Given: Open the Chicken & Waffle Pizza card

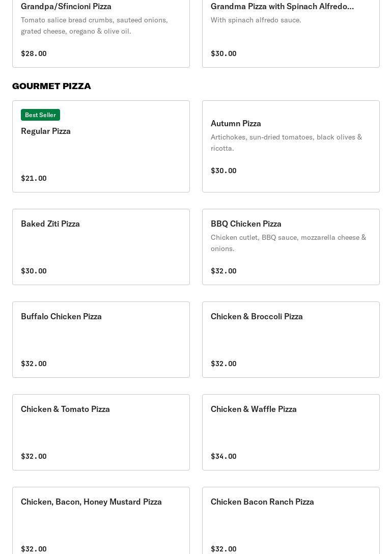Looking at the screenshot, I should pyautogui.click(x=291, y=432).
